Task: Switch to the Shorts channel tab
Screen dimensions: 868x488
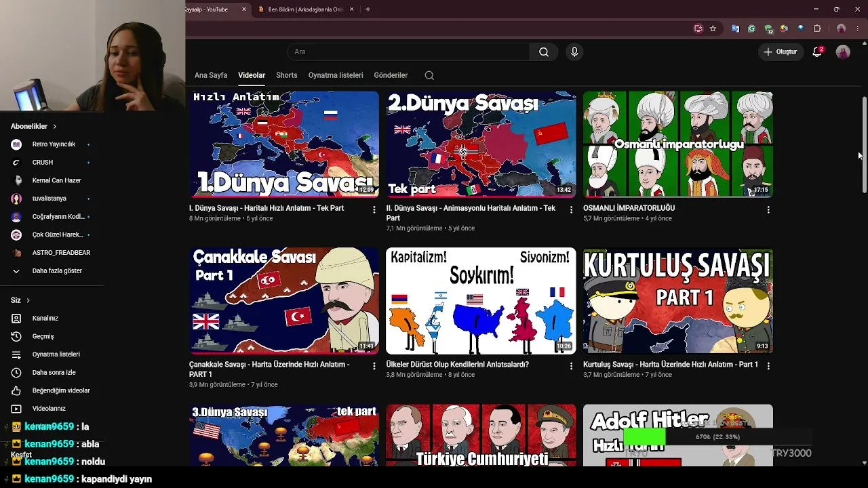Action: tap(286, 75)
